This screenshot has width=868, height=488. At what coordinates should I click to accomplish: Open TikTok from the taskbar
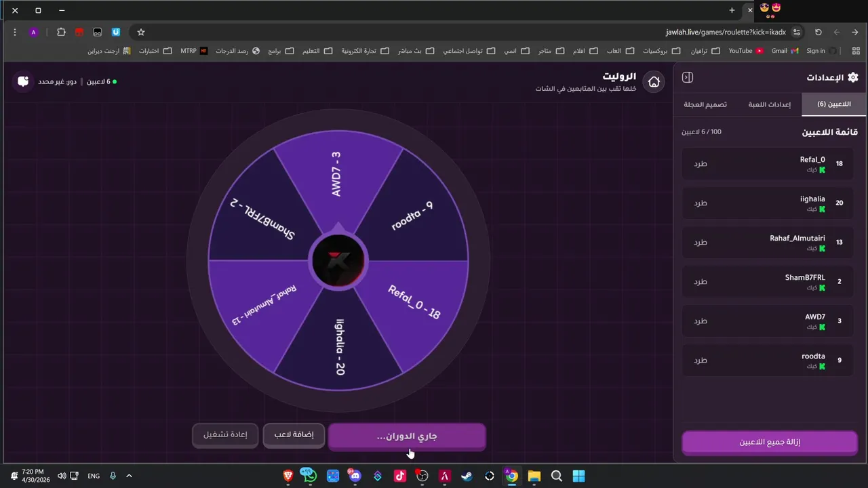[399, 476]
